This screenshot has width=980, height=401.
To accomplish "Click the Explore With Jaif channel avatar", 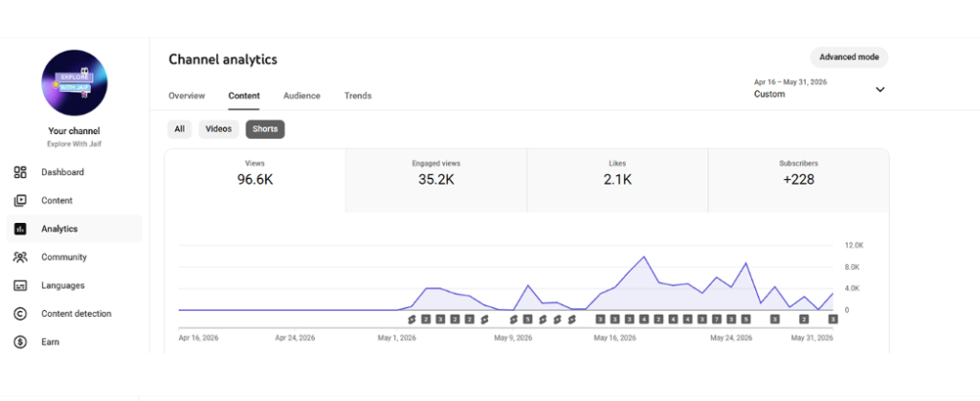I will 75,82.
